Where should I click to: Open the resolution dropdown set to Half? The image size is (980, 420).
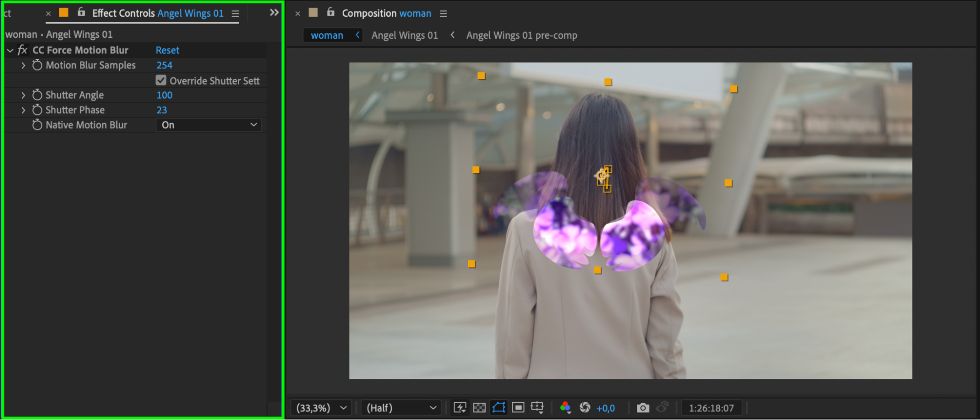(401, 408)
